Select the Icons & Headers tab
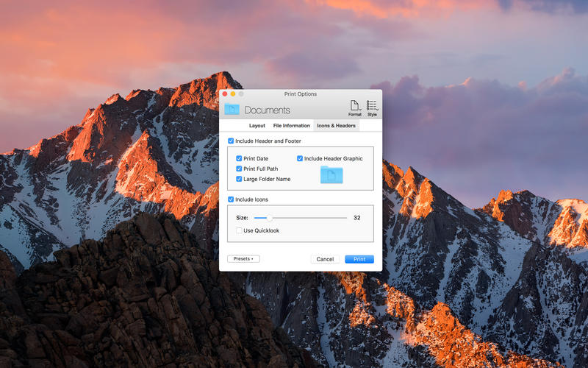 click(x=336, y=125)
